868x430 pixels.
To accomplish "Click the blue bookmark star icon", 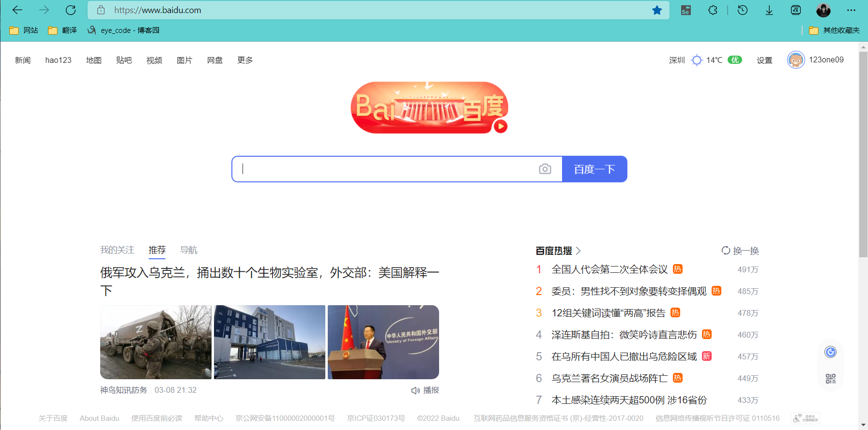I will click(657, 10).
